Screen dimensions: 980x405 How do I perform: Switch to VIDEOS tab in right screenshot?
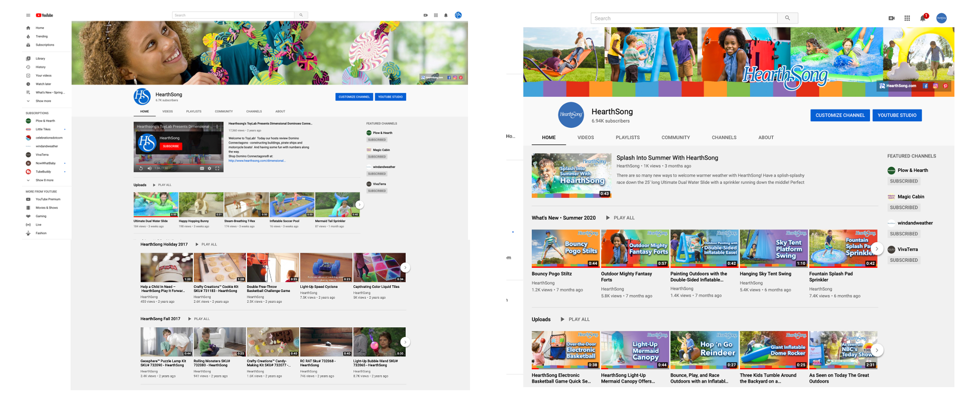tap(586, 138)
